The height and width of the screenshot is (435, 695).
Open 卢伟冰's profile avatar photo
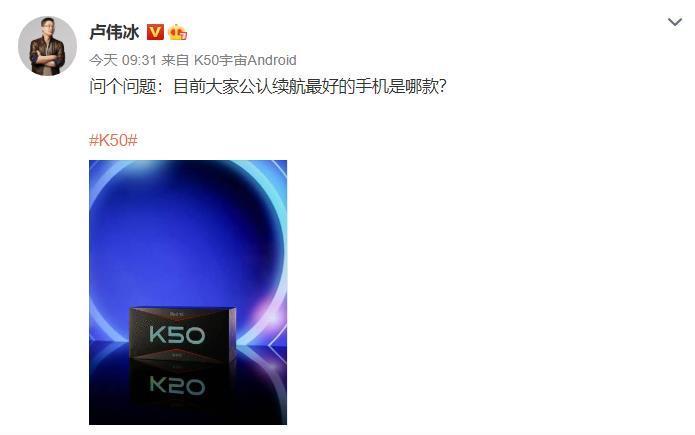(47, 46)
